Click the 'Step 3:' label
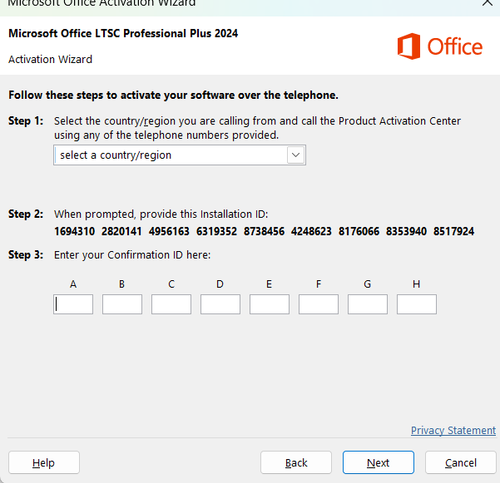 [x=26, y=255]
